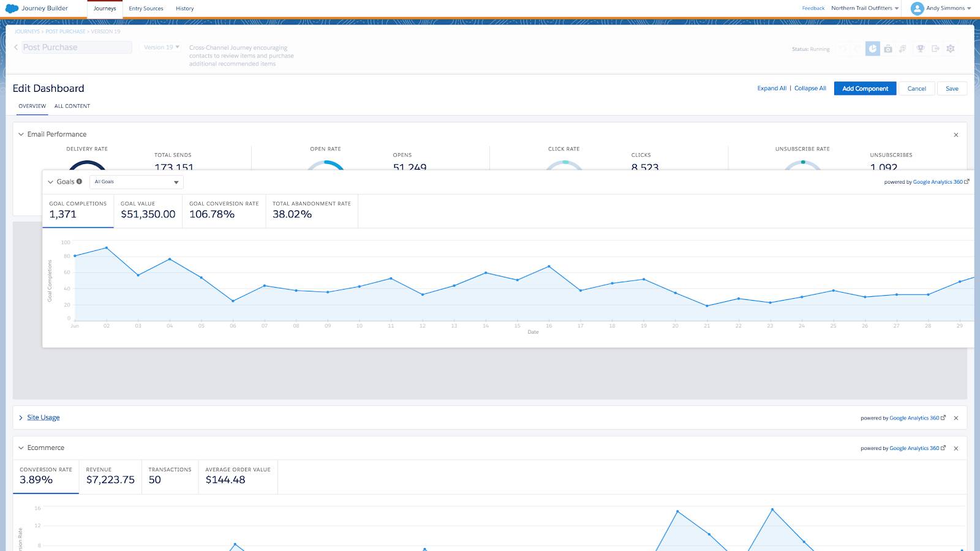This screenshot has width=980, height=551.
Task: Open Google Analytics 360 link in Ecommerce panel
Action: coord(914,448)
